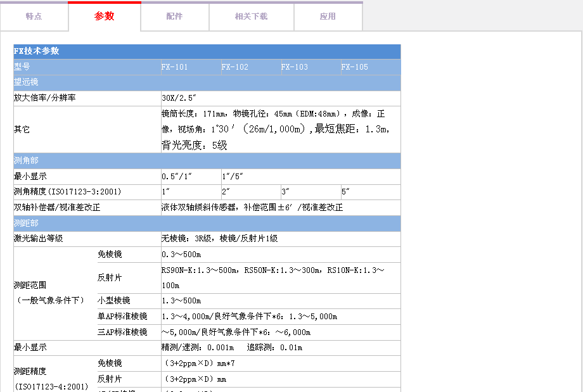Screen dimensions: 583x392
Task: Click the 单AP标准棱镜 row label
Action: (x=122, y=316)
